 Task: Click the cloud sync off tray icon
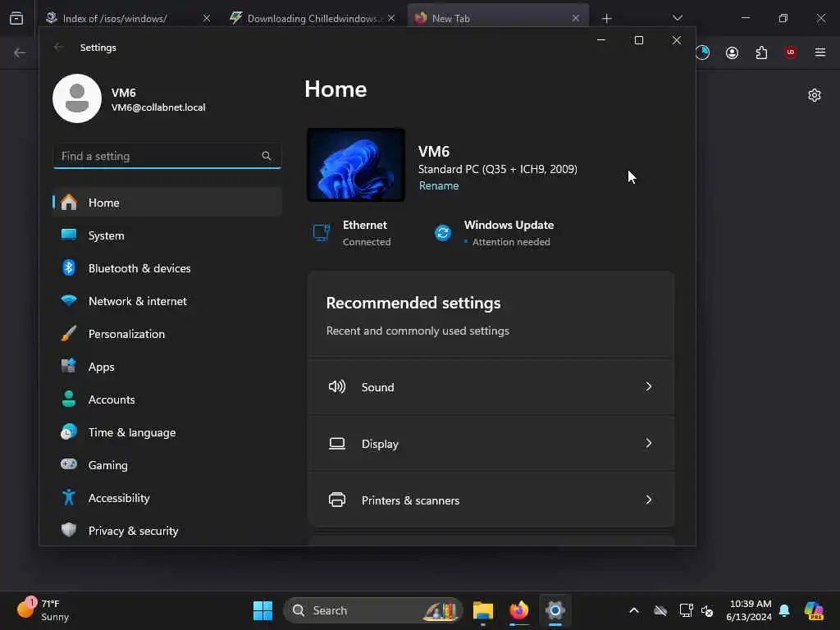[x=660, y=610]
